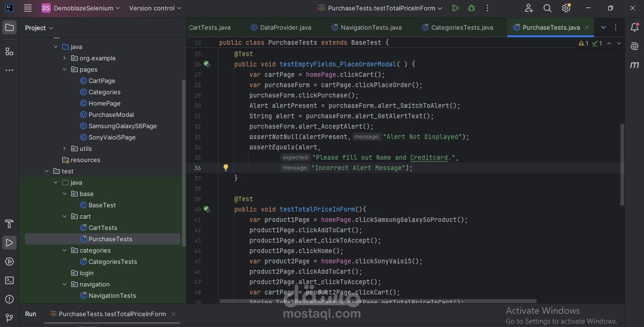Screen dimensions: 644x327
Task: Open PurchaseModal class in project tree
Action: (107, 114)
